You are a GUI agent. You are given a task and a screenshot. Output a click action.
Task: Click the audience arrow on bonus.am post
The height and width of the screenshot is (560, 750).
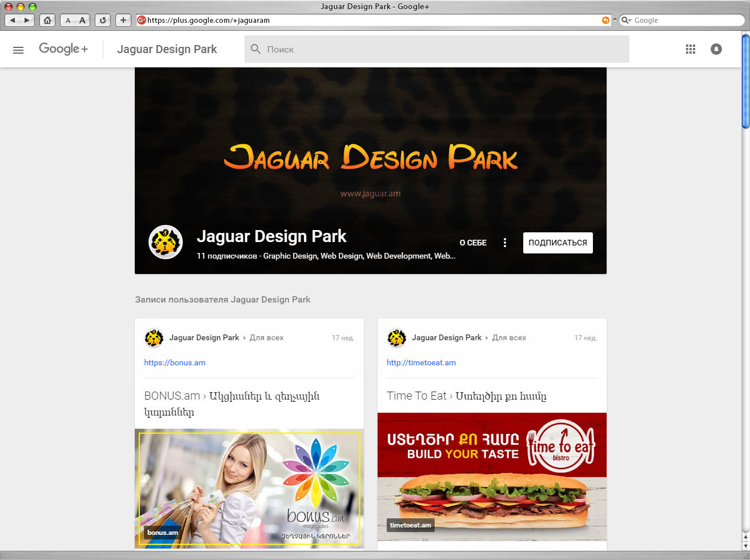pyautogui.click(x=244, y=338)
